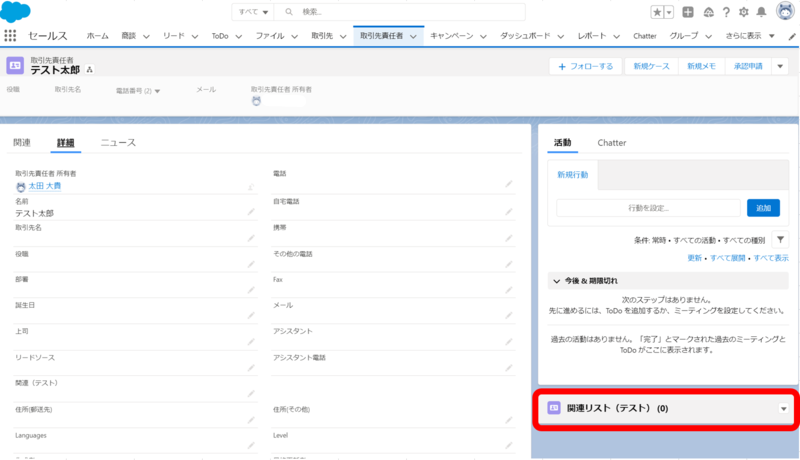Edit the 名前 field with pencil icon
The image size is (800, 460).
pyautogui.click(x=251, y=212)
